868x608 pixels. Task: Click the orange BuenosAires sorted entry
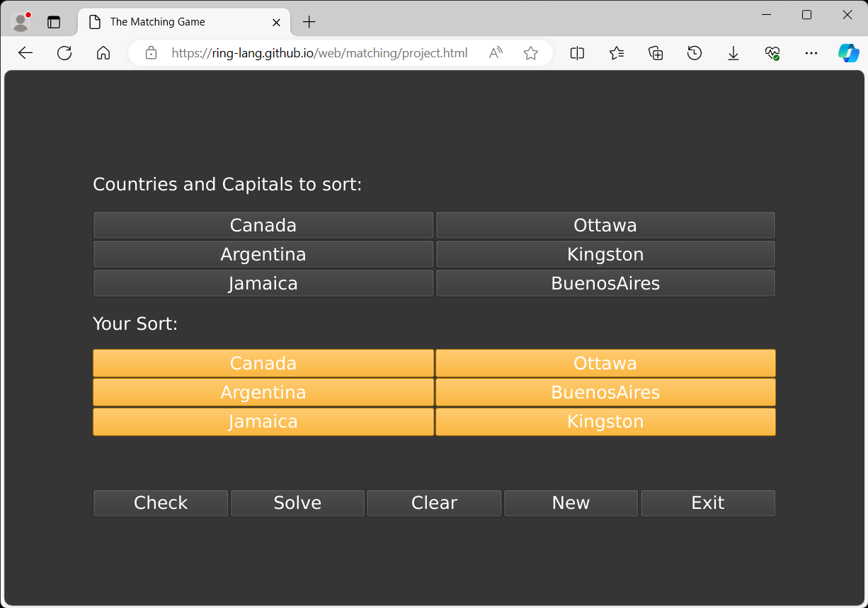click(605, 392)
